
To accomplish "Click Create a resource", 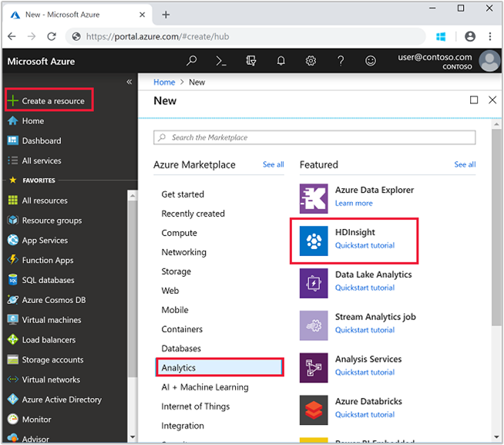I will pos(49,101).
